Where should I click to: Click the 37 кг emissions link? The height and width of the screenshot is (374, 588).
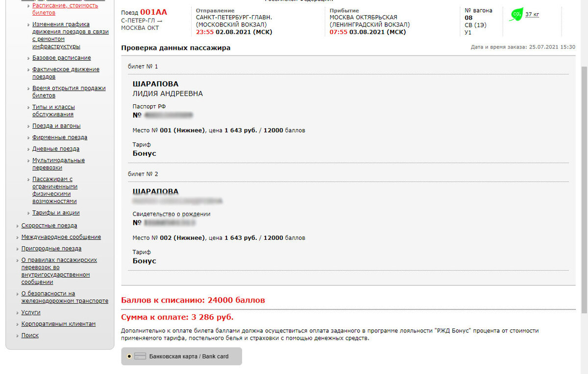[x=532, y=15]
